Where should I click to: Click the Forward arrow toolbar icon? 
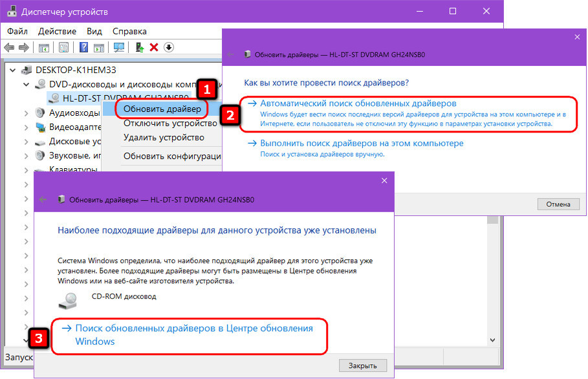[24, 48]
